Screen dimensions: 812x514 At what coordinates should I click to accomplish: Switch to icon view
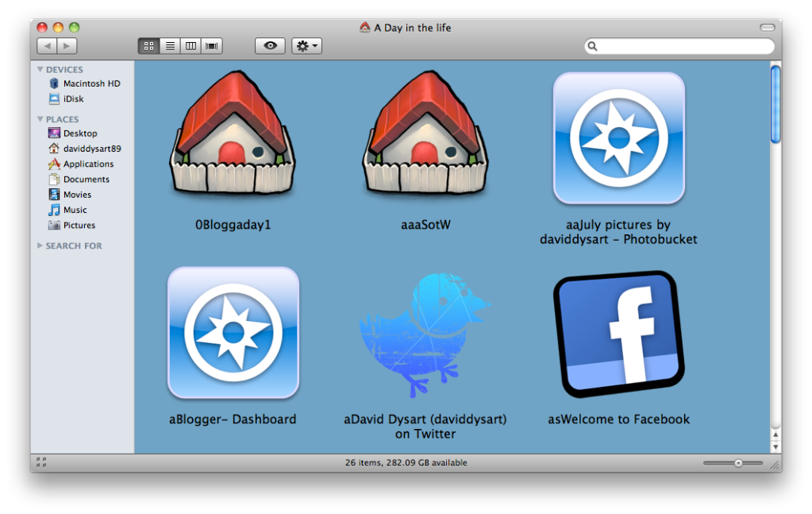tap(148, 46)
